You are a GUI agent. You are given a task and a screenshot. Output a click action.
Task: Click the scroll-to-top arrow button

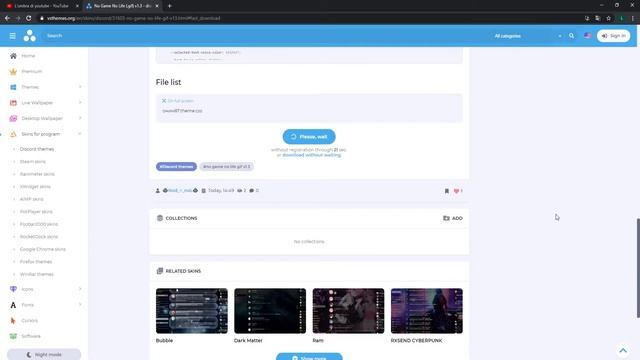[x=623, y=351]
